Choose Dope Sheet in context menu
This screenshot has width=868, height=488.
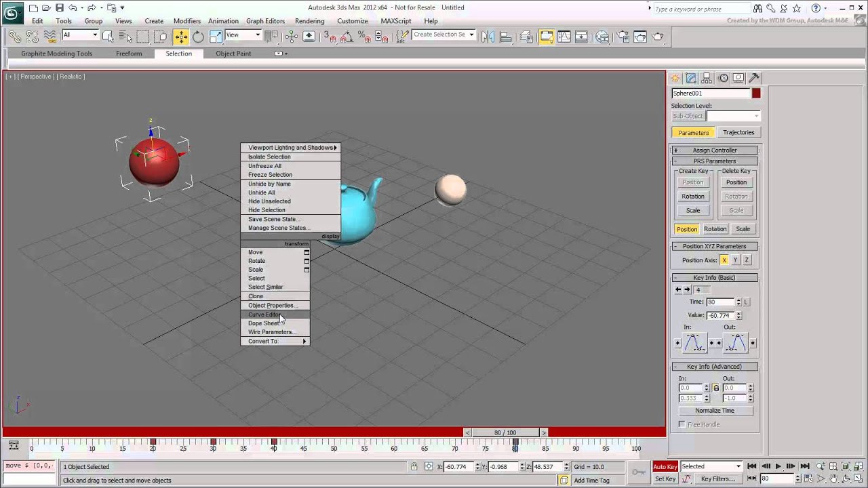(x=275, y=323)
